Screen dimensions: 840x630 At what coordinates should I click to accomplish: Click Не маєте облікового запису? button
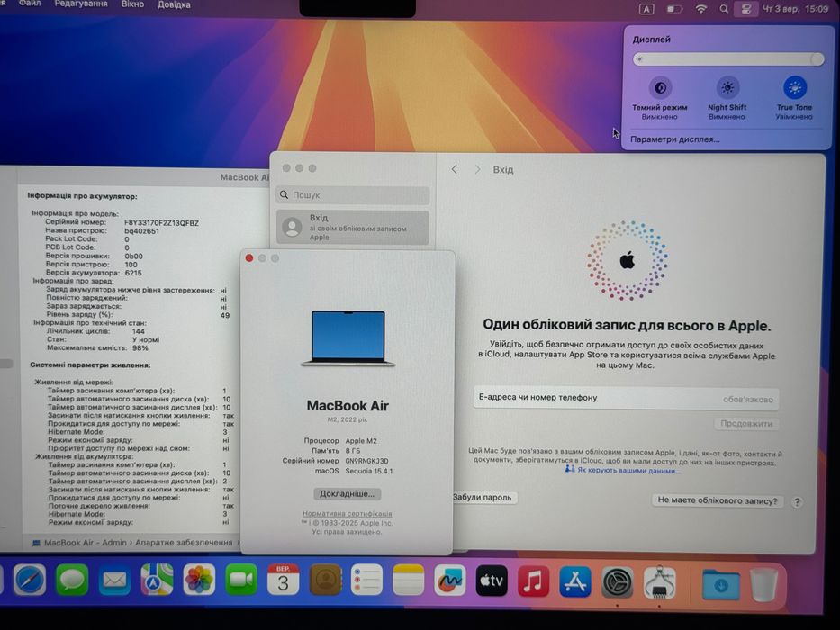click(x=718, y=500)
